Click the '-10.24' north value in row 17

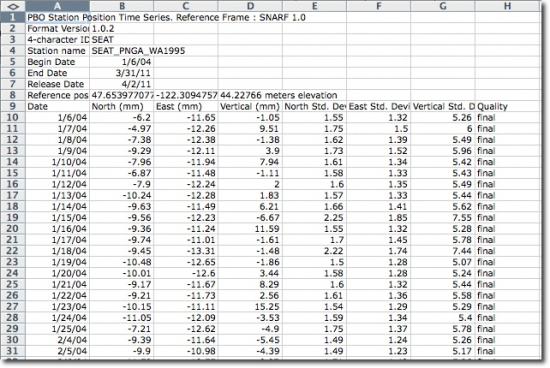coord(122,195)
